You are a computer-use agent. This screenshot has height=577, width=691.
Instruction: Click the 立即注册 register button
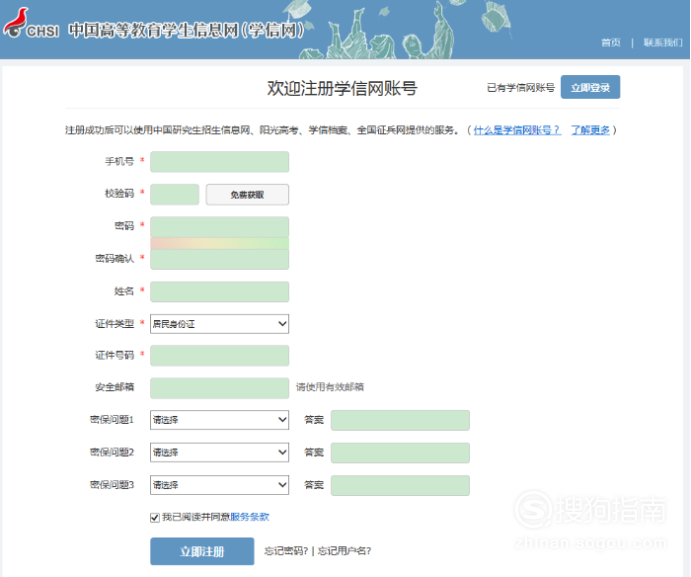pyautogui.click(x=202, y=551)
